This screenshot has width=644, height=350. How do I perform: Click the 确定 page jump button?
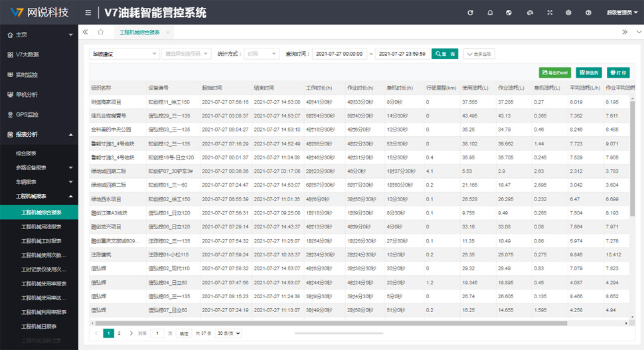tap(184, 333)
